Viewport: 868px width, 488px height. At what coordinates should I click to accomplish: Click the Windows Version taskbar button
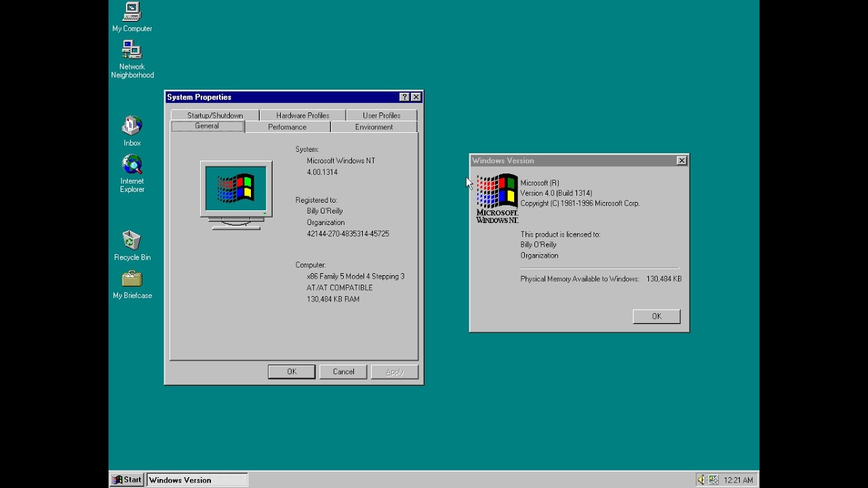[197, 480]
